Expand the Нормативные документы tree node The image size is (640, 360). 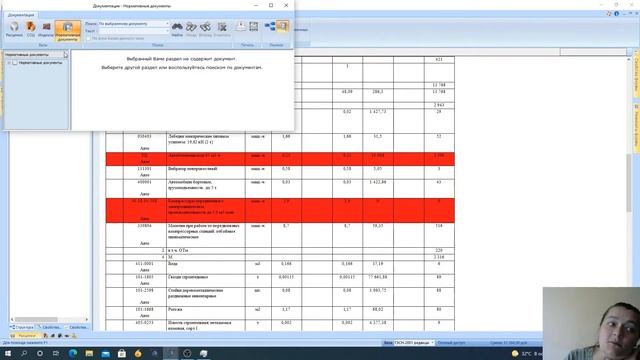(9, 63)
